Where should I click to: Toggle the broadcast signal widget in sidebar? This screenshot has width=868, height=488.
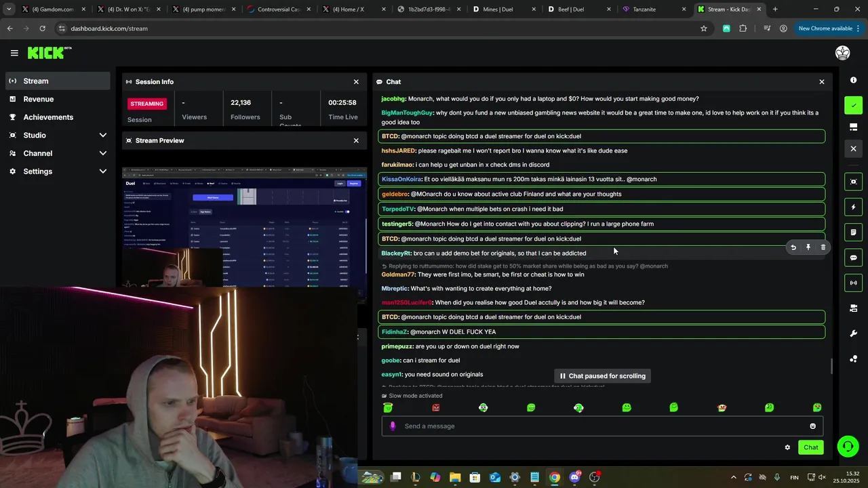pyautogui.click(x=853, y=283)
